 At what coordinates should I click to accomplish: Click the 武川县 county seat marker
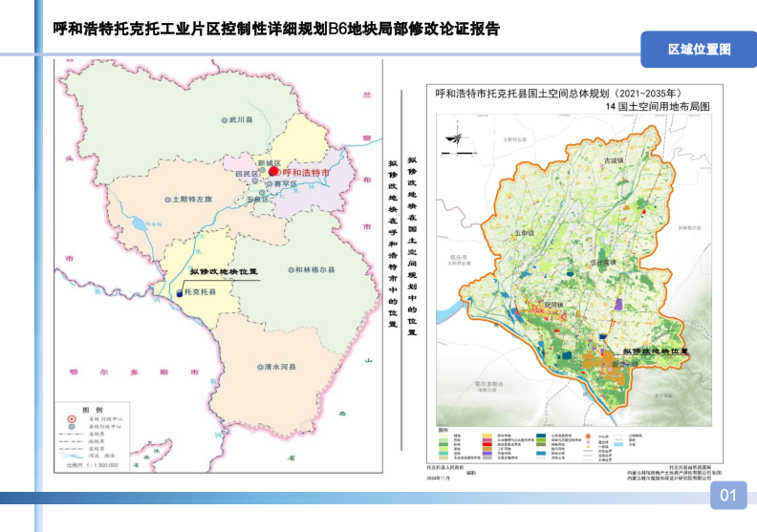click(224, 122)
